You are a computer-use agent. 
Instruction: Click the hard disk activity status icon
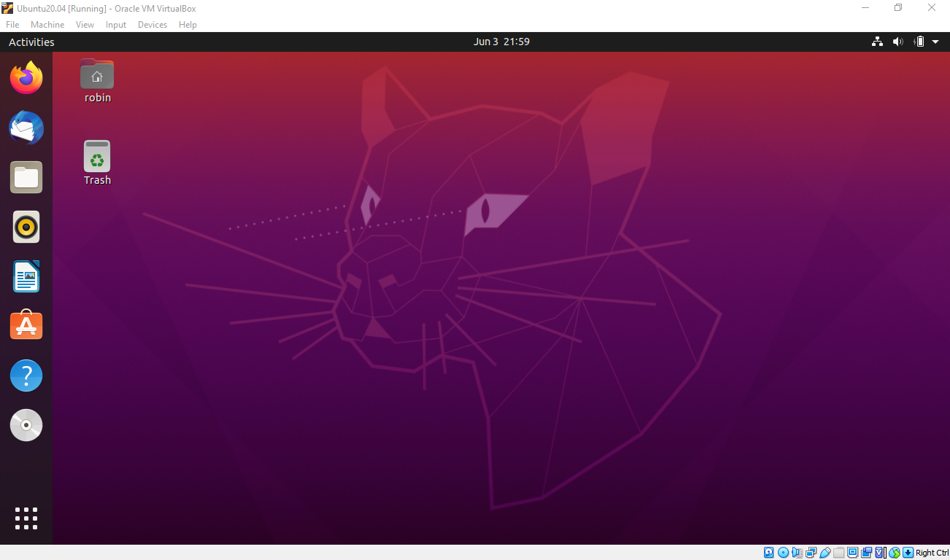(x=768, y=553)
